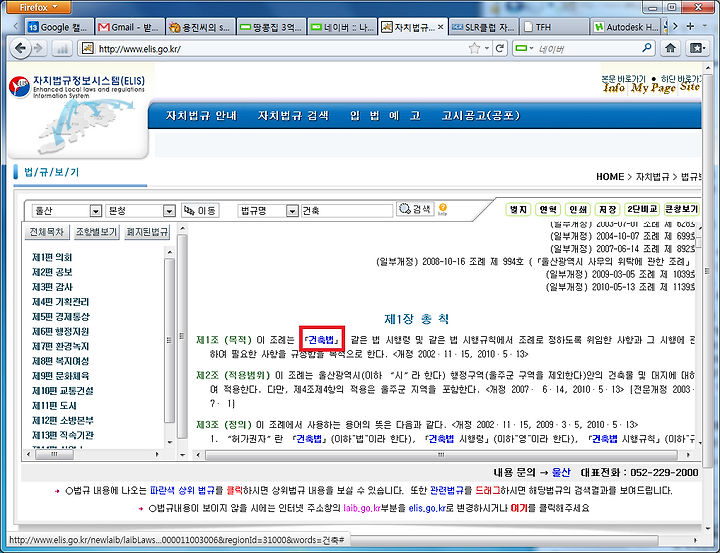The image size is (720, 553).
Task: Open the address bar history dropdown arrow
Action: tap(487, 48)
